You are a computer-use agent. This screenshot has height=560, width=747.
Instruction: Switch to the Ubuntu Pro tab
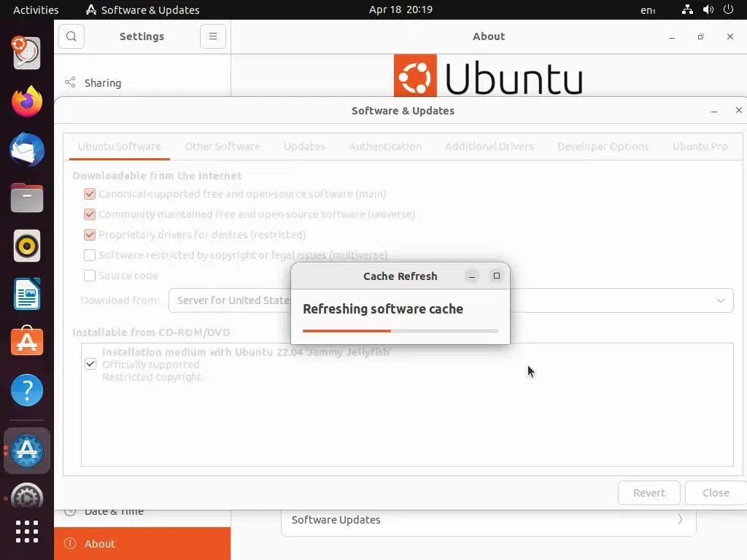[700, 147]
